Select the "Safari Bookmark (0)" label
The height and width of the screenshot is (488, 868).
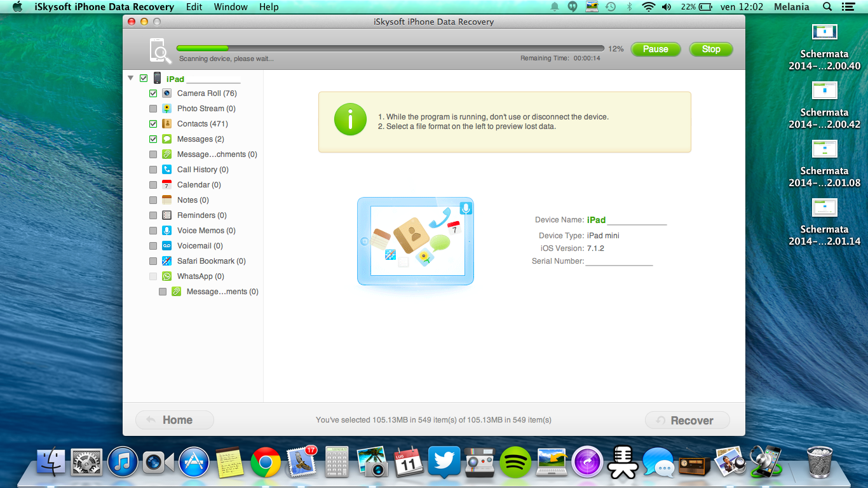click(x=212, y=261)
